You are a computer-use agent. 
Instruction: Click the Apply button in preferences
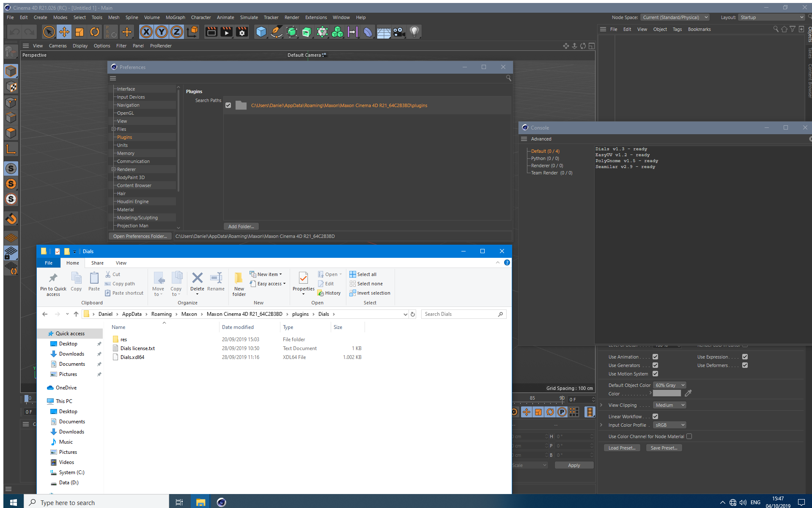point(573,465)
